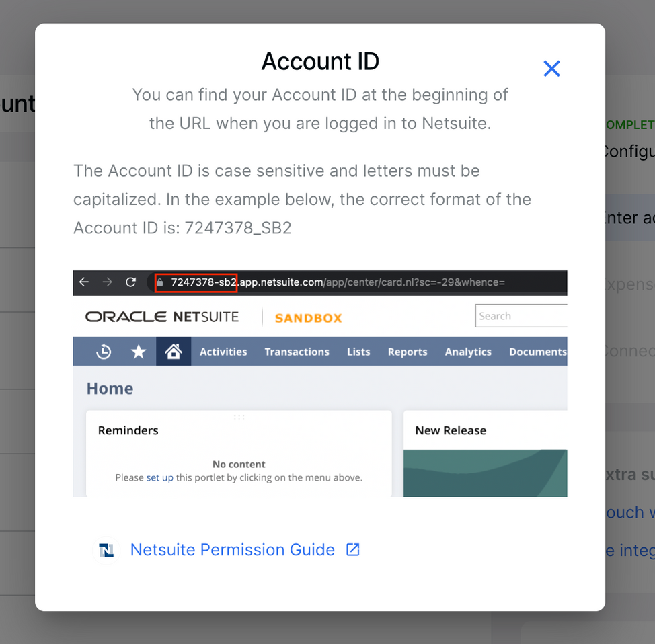Open the Activities menu

click(223, 352)
